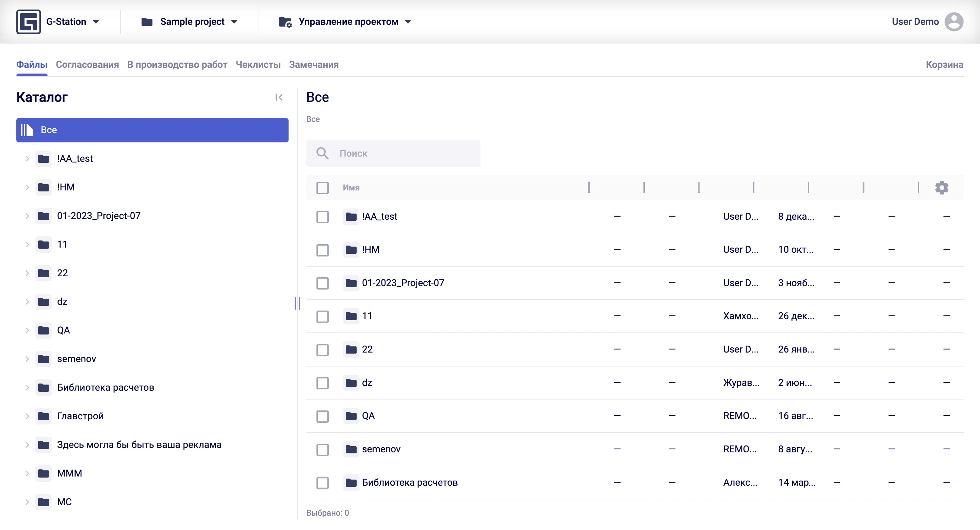Click the User Demo profile avatar icon
Image resolution: width=980 pixels, height=530 pixels.
pyautogui.click(x=954, y=21)
